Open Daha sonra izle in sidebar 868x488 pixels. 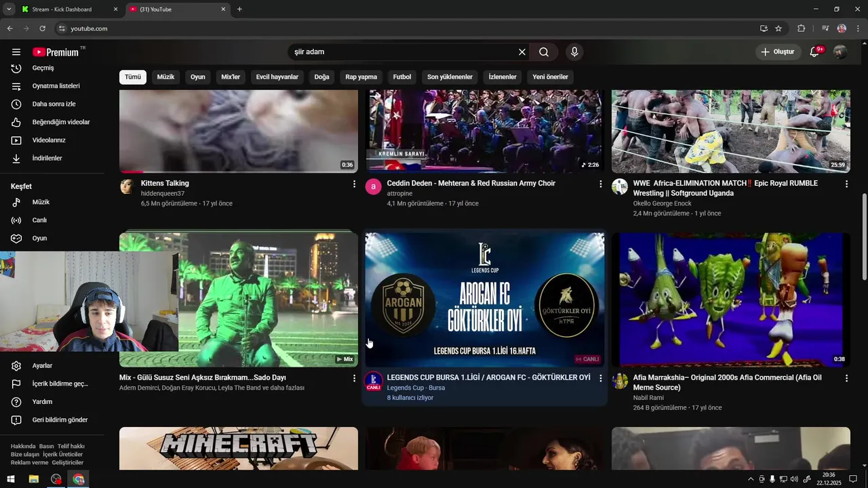[52, 104]
